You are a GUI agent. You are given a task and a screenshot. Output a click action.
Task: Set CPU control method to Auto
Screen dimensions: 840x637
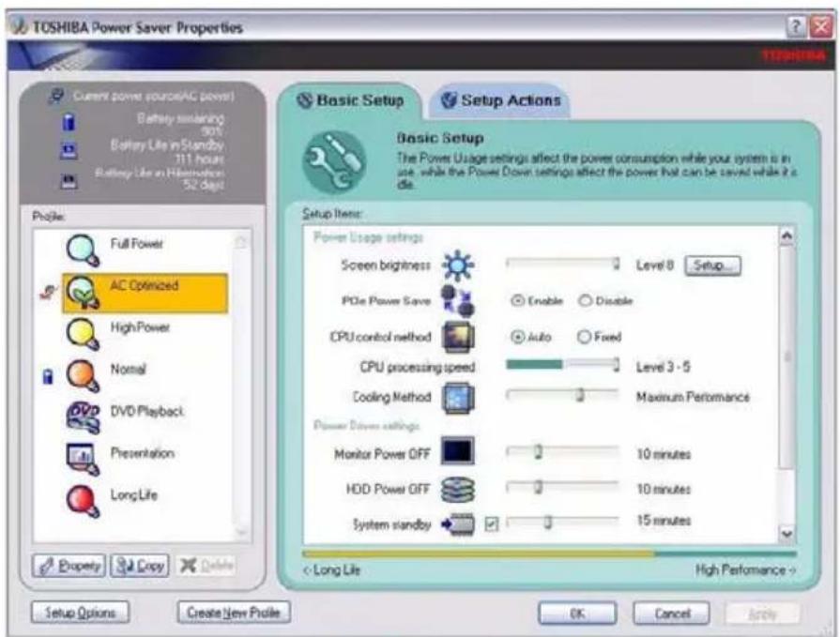click(517, 337)
